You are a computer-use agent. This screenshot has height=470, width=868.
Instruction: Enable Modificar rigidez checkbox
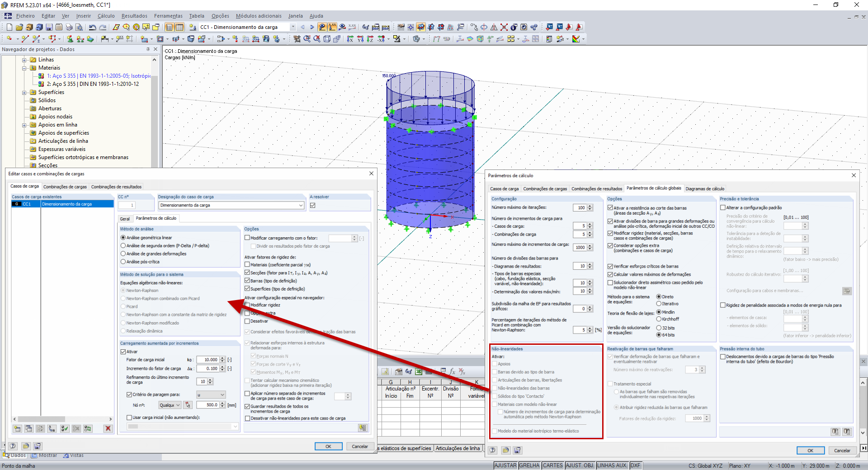tap(247, 305)
